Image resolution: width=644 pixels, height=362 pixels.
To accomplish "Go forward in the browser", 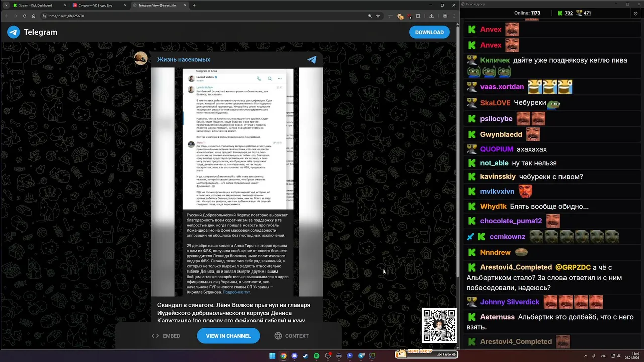I will pyautogui.click(x=16, y=16).
